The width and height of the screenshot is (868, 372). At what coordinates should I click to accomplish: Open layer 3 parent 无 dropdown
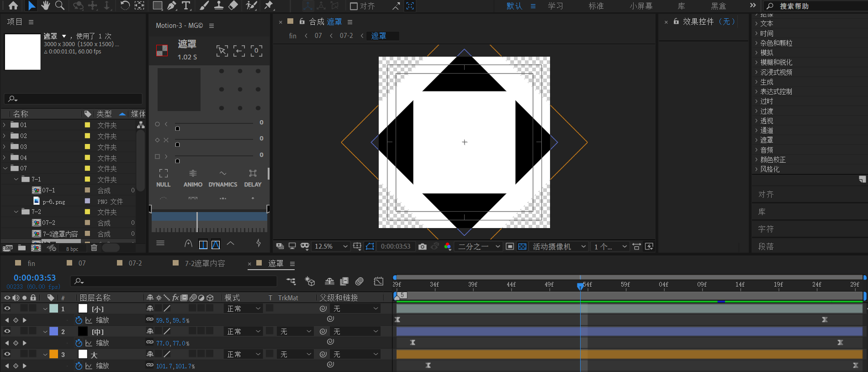pyautogui.click(x=356, y=354)
